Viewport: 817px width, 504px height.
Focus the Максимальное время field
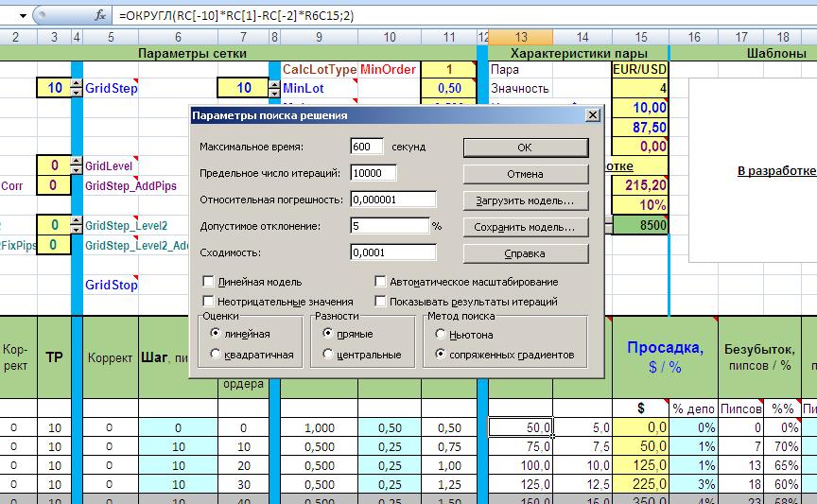click(367, 147)
